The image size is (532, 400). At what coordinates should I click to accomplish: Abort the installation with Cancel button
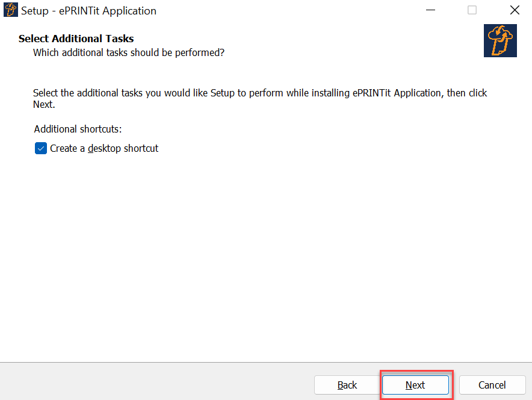pyautogui.click(x=492, y=385)
